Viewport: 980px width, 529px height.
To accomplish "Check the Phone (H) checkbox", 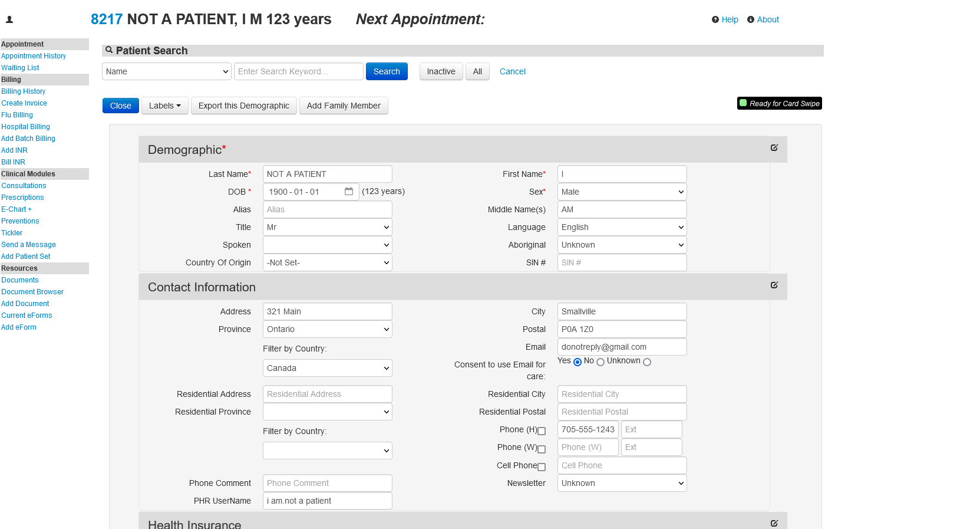I will pos(542,431).
